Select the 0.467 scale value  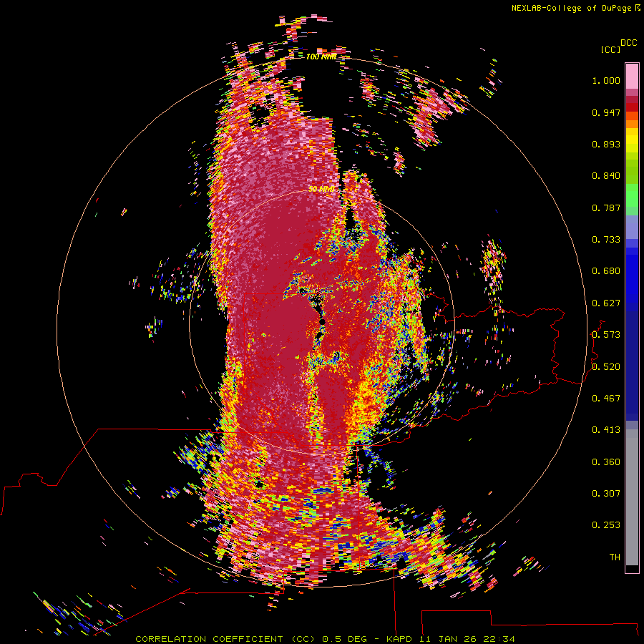pyautogui.click(x=606, y=399)
